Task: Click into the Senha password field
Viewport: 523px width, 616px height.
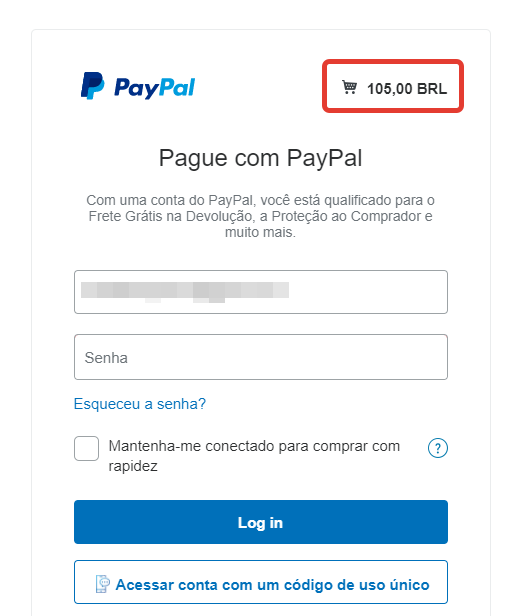Action: coord(261,357)
